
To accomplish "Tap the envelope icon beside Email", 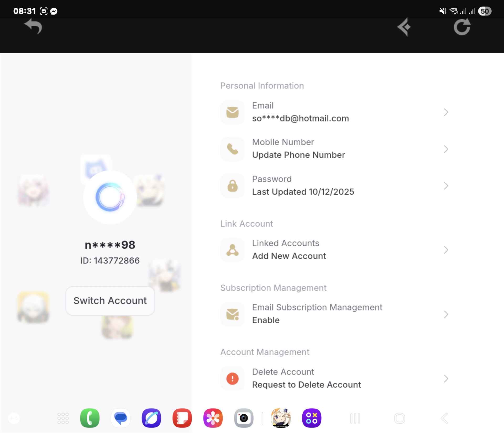I will coord(232,112).
